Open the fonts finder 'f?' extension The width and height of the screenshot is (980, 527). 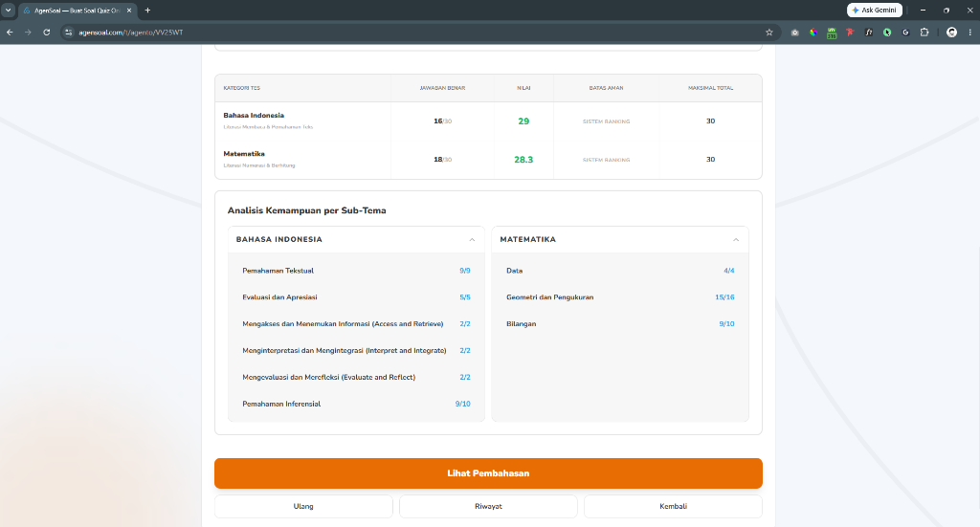pyautogui.click(x=869, y=33)
